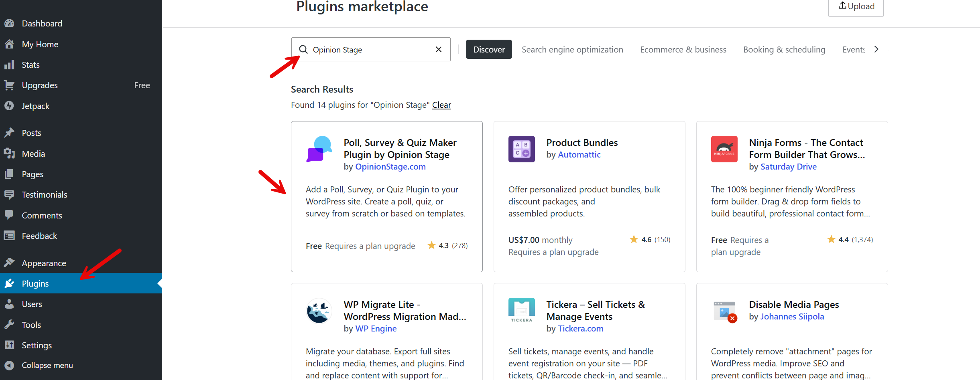
Task: Open the OpinionStage.com author link
Action: pyautogui.click(x=390, y=167)
